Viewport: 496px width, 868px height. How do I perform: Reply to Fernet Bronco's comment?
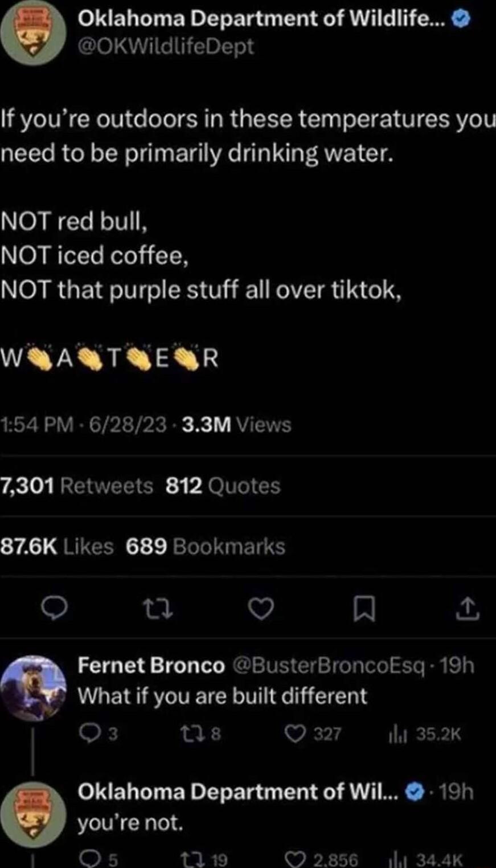coord(89,734)
